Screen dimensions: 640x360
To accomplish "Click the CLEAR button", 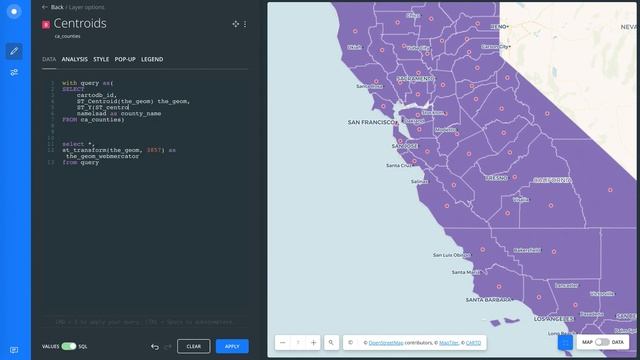I will pos(193,346).
